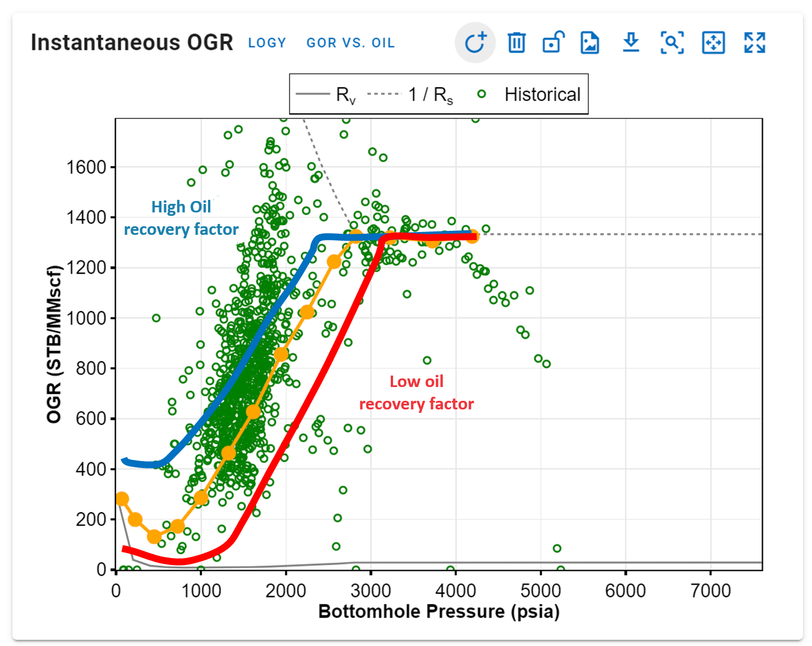The image size is (812, 646).
Task: Click the 3000 x-axis tick label
Action: click(371, 590)
